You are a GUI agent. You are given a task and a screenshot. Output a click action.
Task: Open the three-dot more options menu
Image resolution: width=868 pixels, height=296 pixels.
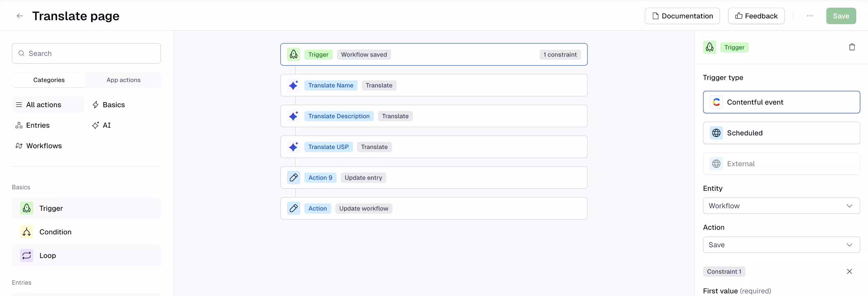pos(810,16)
